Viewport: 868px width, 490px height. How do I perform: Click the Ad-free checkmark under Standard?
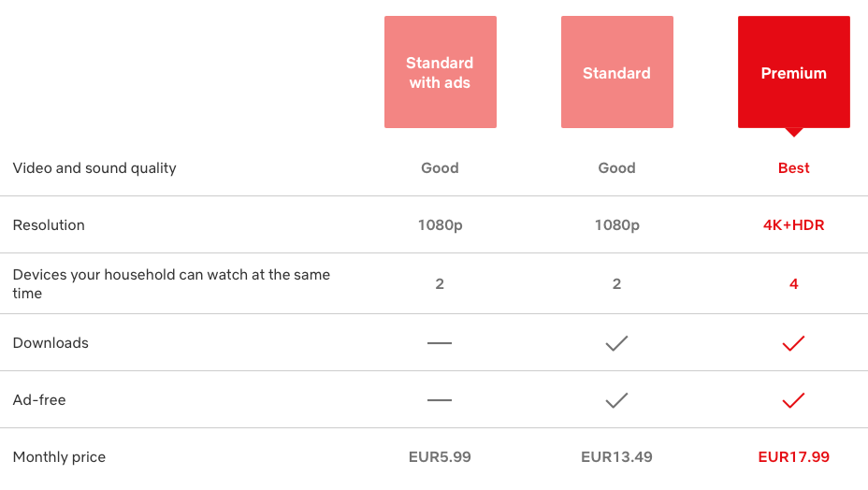pyautogui.click(x=616, y=400)
